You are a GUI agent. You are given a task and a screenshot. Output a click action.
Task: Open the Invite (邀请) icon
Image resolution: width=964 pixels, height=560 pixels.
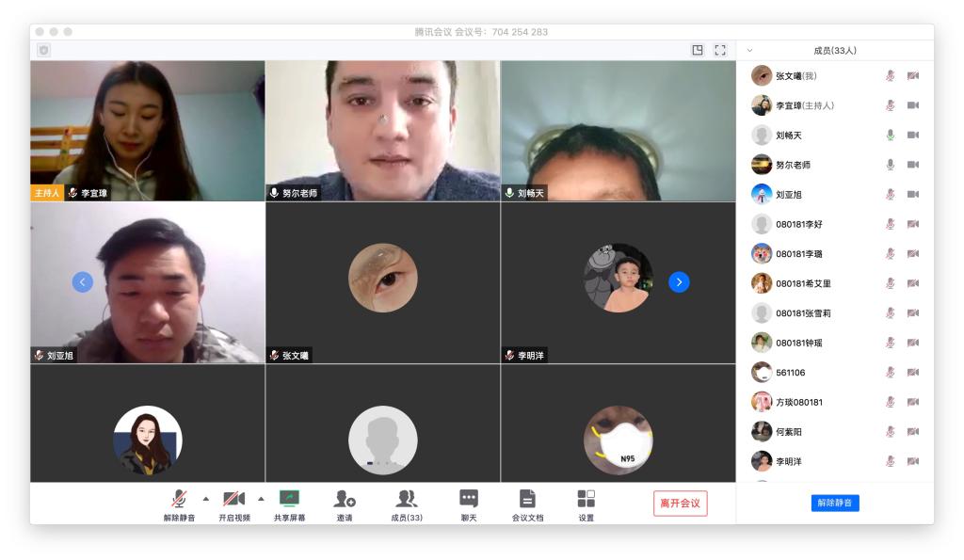(345, 500)
